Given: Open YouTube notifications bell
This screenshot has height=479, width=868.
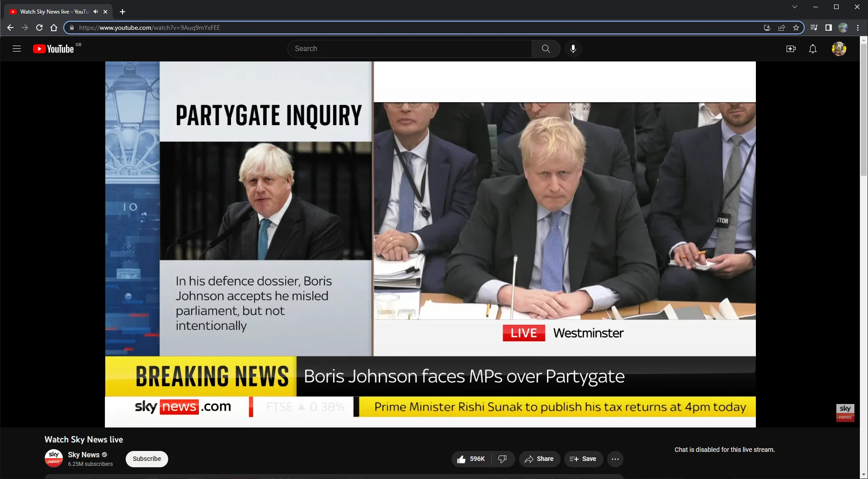Looking at the screenshot, I should [813, 49].
